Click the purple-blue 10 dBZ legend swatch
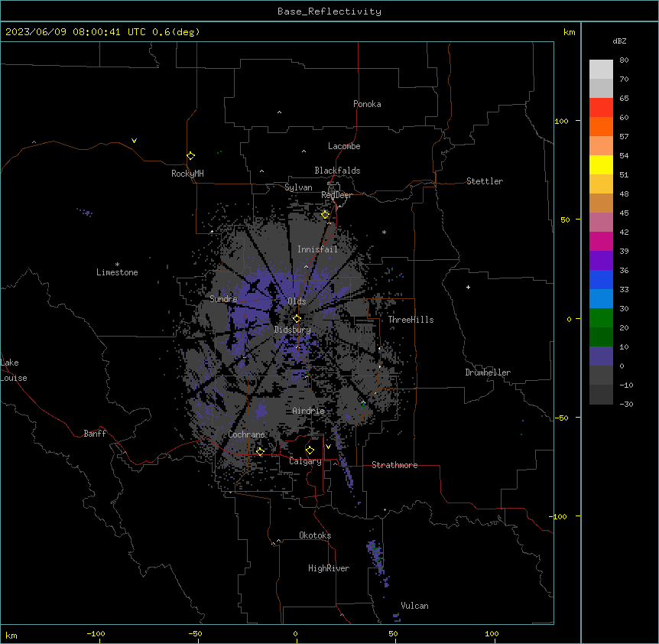659x644 pixels. (x=601, y=356)
